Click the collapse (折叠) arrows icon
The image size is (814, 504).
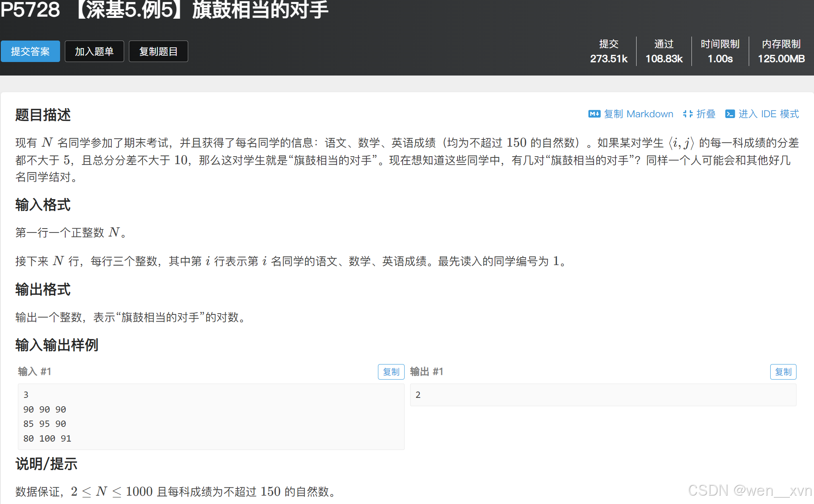tap(687, 114)
